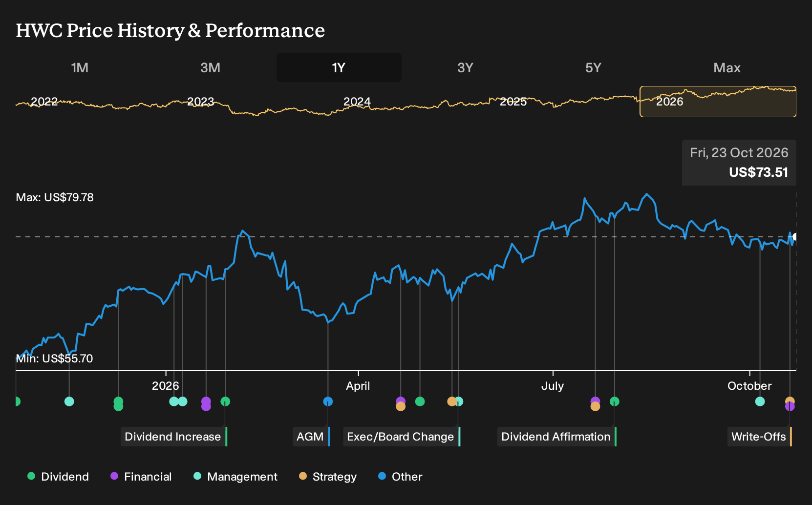Switch to the 3M time range

tap(210, 67)
